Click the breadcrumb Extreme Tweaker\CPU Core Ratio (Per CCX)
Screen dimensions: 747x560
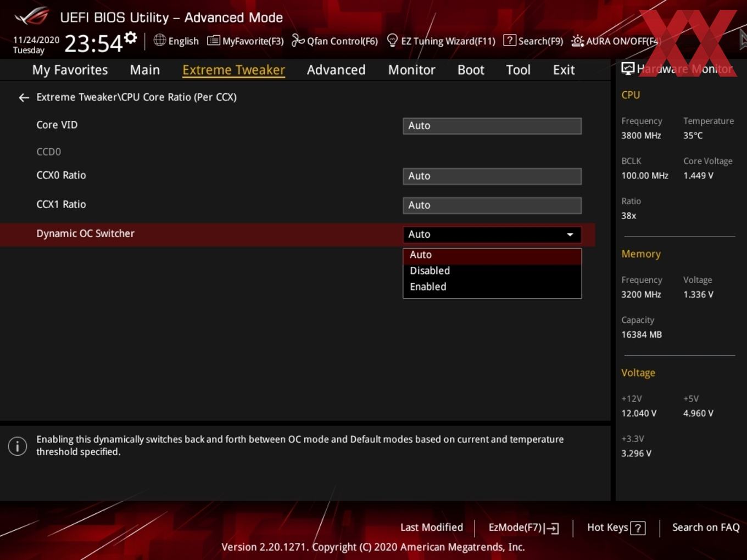pyautogui.click(x=136, y=97)
